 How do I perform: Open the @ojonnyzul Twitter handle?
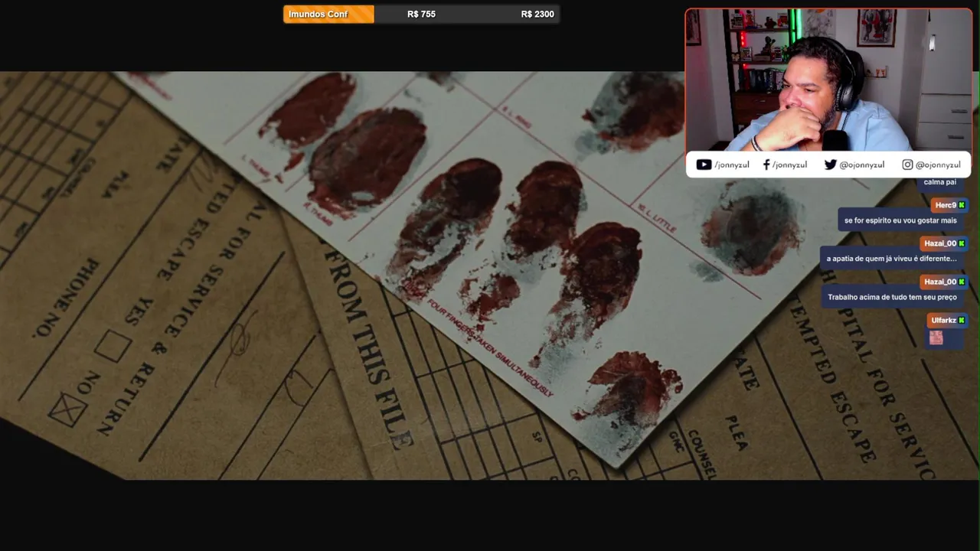pos(862,165)
